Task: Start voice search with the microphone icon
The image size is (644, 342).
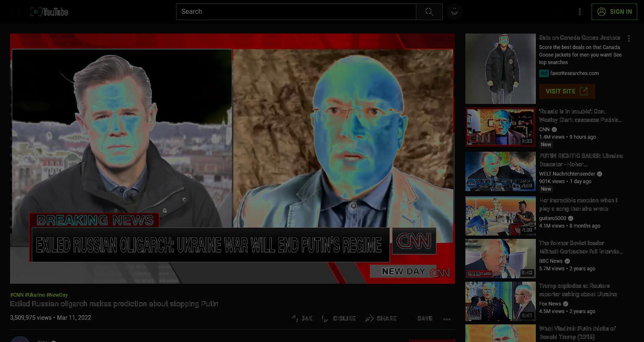Action: pos(454,12)
